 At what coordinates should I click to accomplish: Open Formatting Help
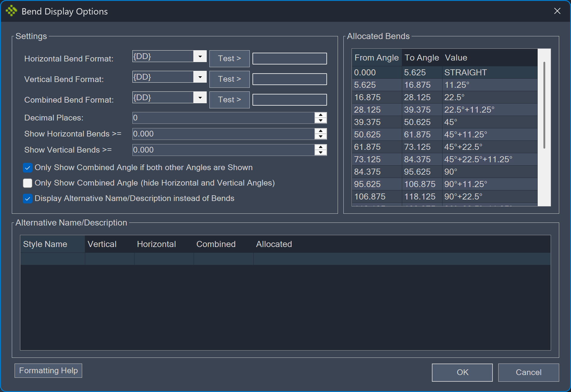coord(48,371)
